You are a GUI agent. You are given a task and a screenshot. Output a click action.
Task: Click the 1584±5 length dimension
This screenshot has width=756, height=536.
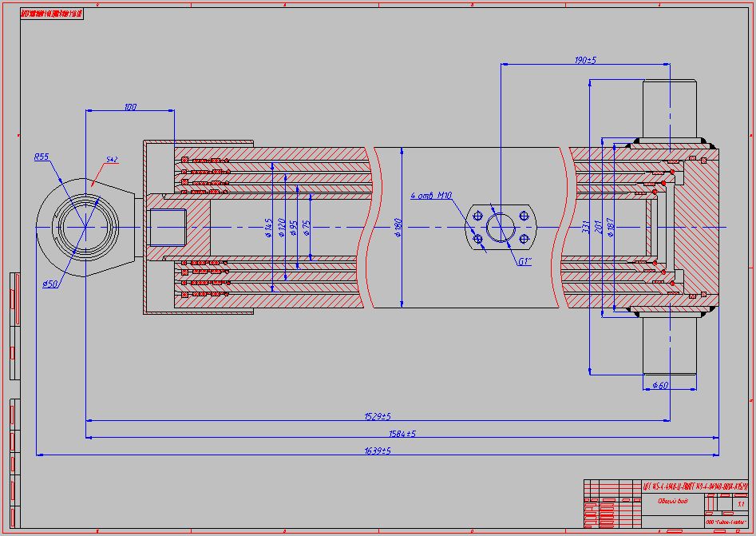point(402,434)
